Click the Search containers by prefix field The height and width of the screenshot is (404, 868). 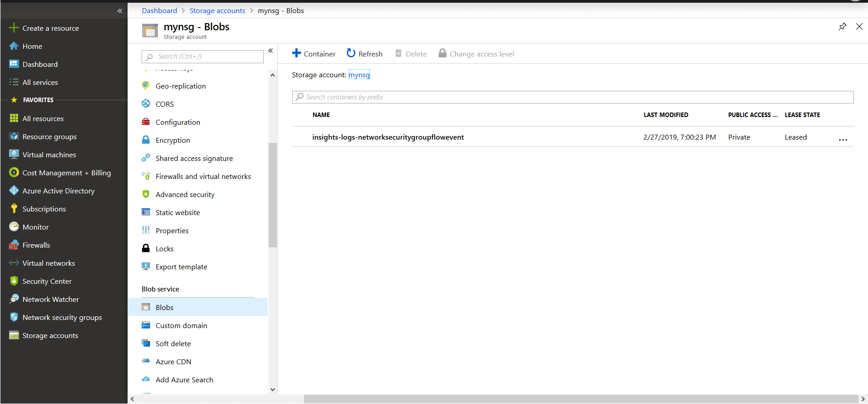pyautogui.click(x=573, y=97)
